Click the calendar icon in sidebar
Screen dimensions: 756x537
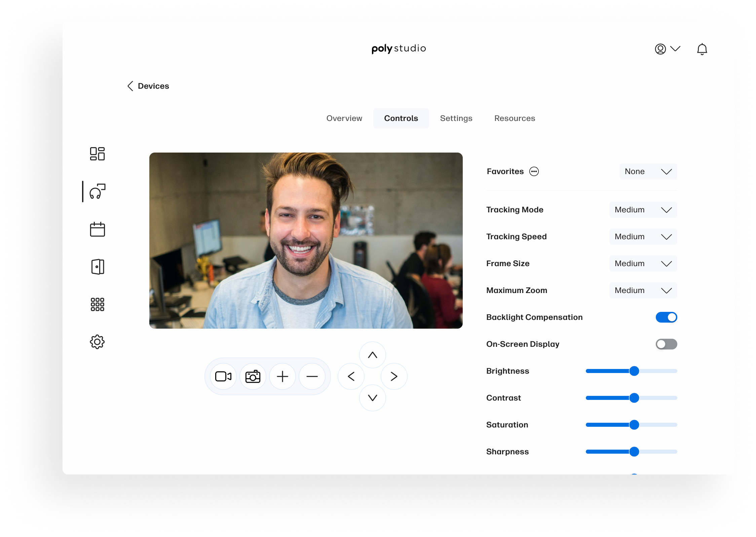[97, 230]
